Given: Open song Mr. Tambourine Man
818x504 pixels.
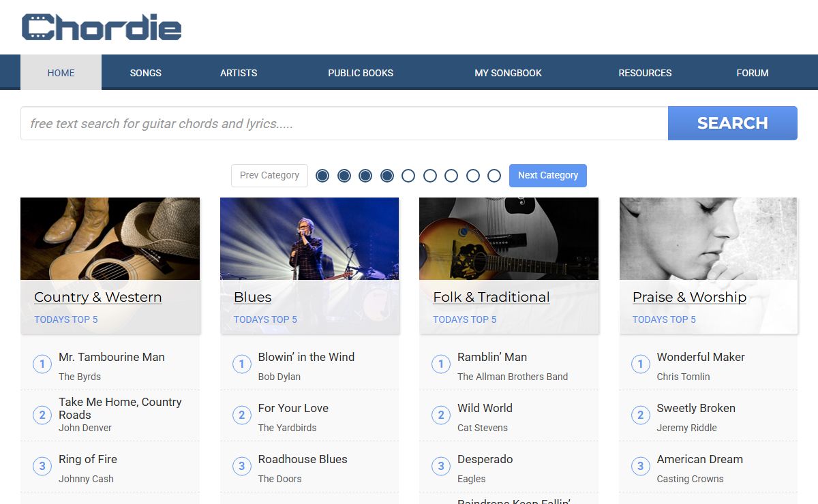Looking at the screenshot, I should 112,357.
